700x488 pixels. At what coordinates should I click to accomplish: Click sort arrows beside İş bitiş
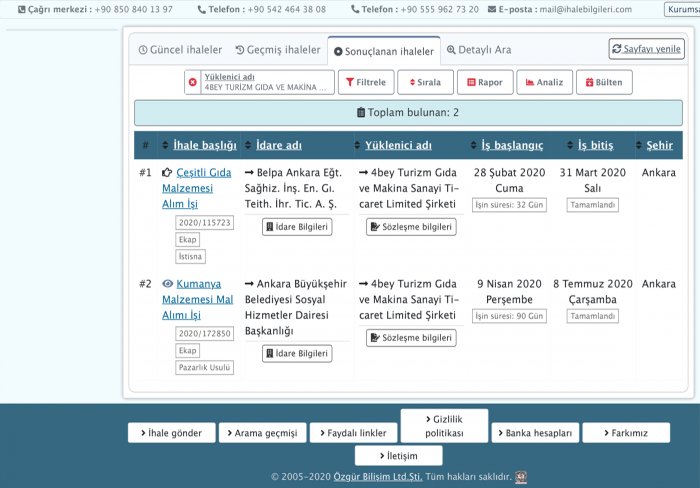[570, 145]
